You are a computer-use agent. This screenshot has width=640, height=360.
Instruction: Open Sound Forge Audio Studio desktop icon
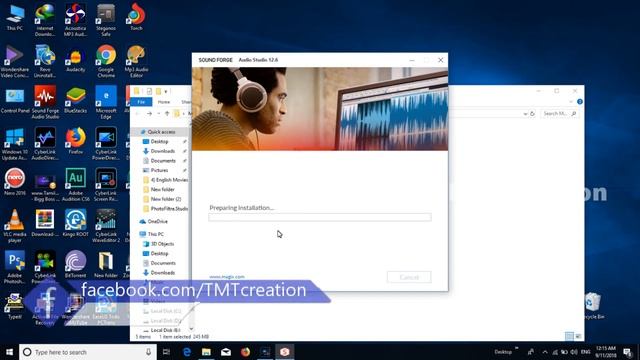coord(45,103)
